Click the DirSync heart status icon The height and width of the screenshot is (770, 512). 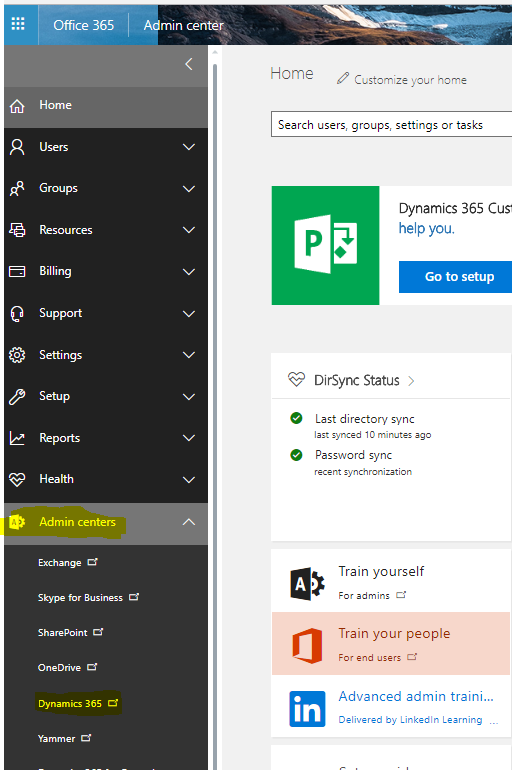(x=296, y=380)
